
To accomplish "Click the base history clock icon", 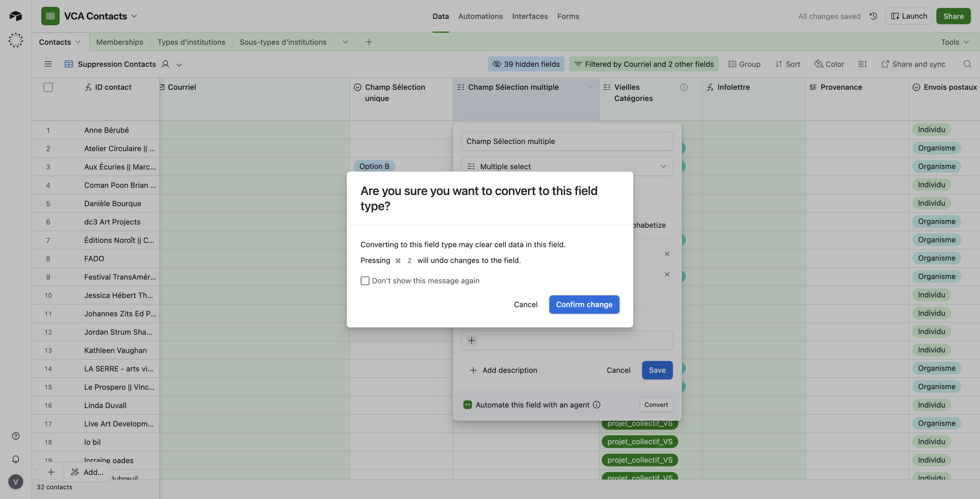I will (873, 16).
